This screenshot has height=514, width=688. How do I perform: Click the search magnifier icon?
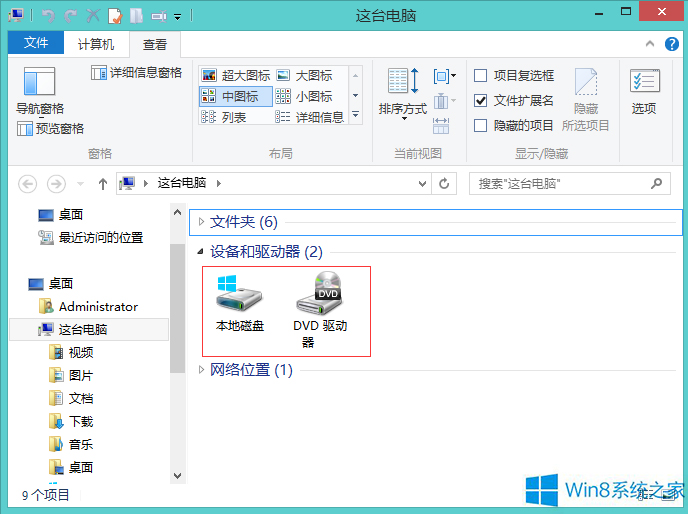656,183
